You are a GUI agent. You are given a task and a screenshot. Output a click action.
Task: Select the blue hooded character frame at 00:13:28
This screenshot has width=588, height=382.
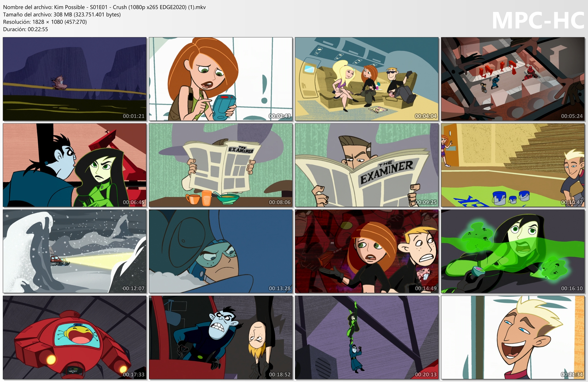tap(221, 251)
